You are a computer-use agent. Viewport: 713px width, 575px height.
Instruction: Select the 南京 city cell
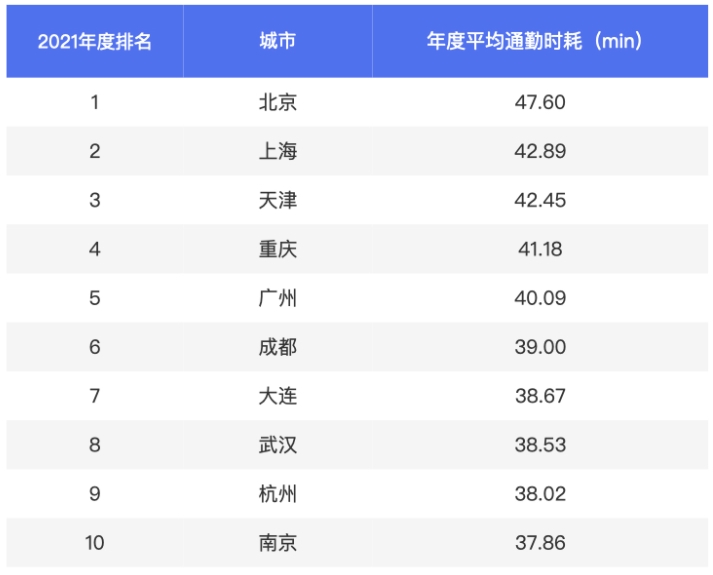point(277,543)
